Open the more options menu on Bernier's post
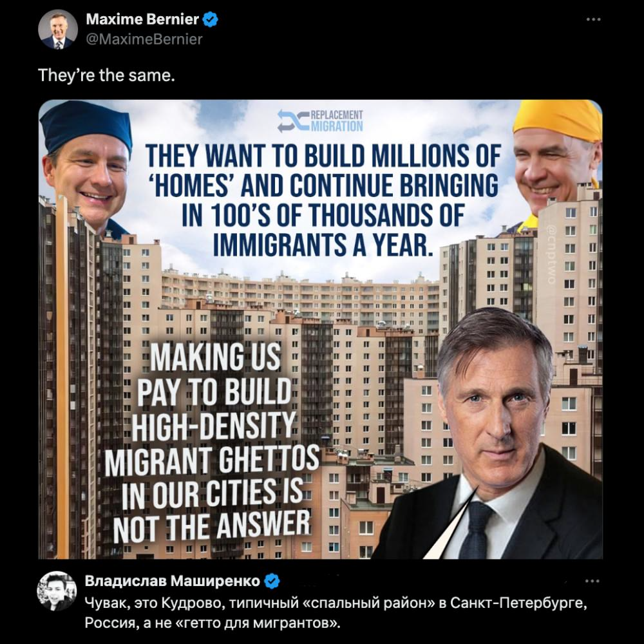The image size is (644, 644). (x=594, y=19)
